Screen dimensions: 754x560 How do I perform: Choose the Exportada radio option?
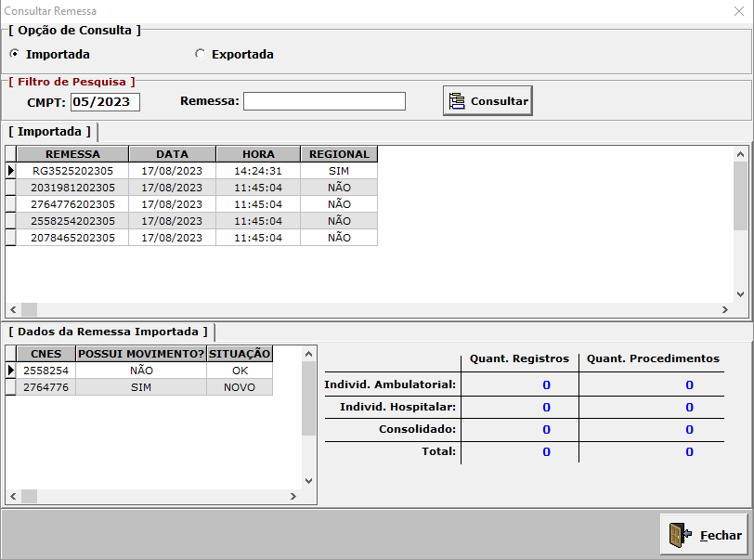[200, 54]
